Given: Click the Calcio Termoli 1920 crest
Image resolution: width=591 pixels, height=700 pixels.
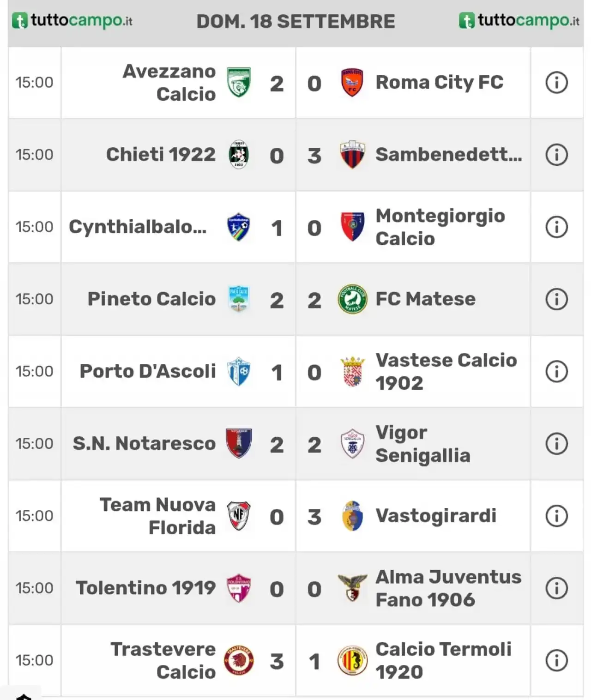Looking at the screenshot, I should (x=352, y=660).
